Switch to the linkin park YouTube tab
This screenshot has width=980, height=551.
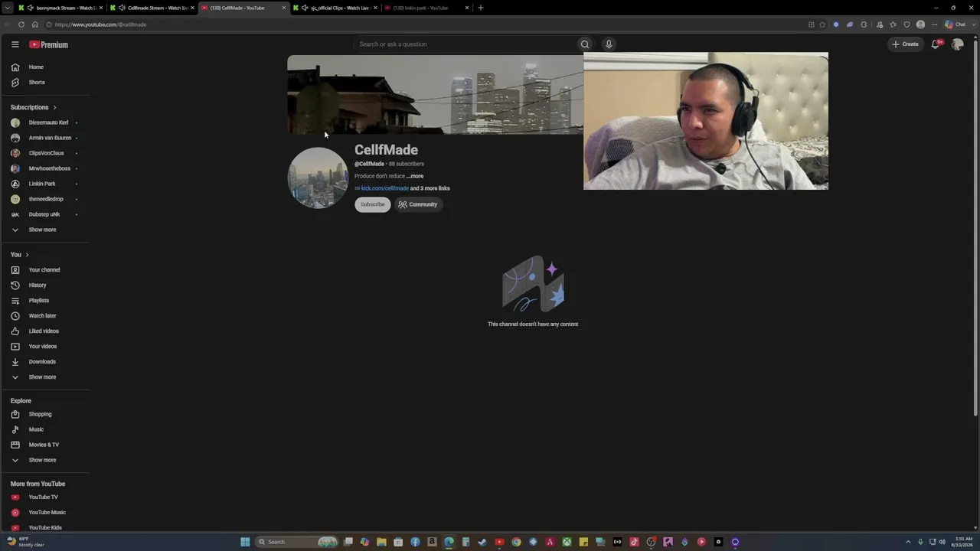pyautogui.click(x=427, y=8)
